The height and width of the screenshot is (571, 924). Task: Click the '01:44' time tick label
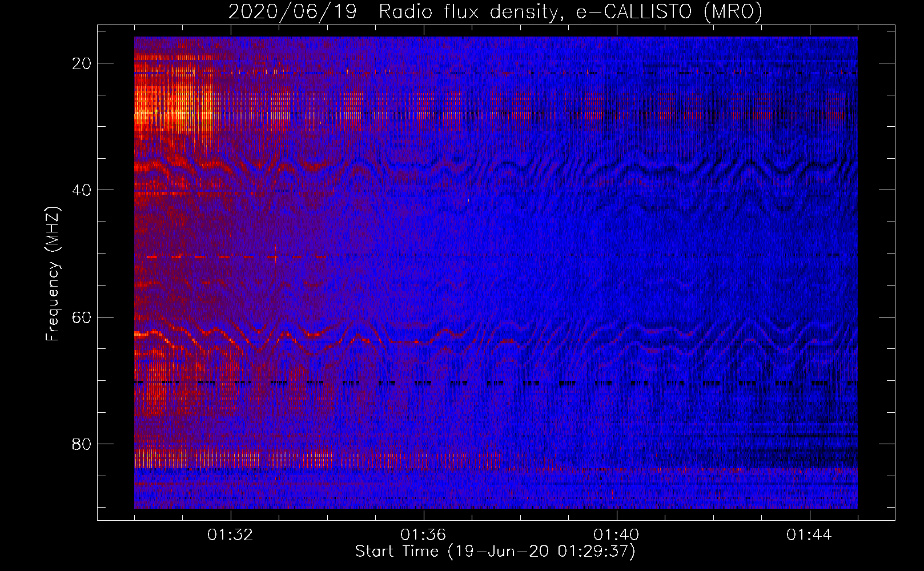[809, 535]
